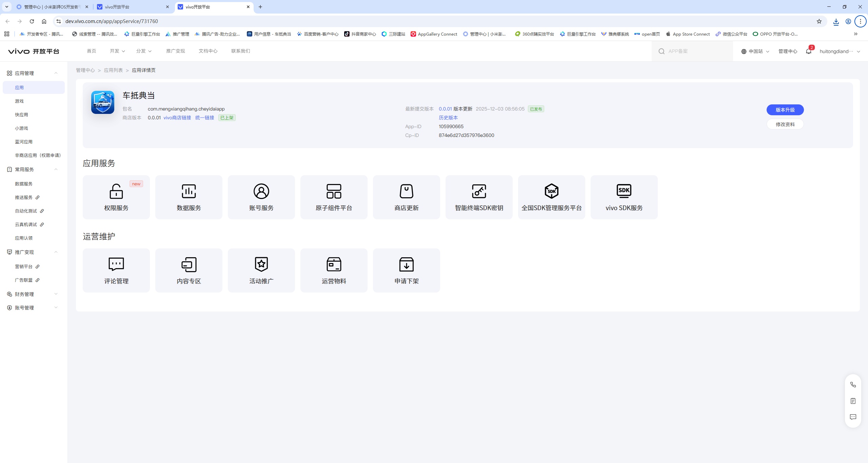Click the 版本升级 button
This screenshot has width=868, height=463.
coord(785,109)
